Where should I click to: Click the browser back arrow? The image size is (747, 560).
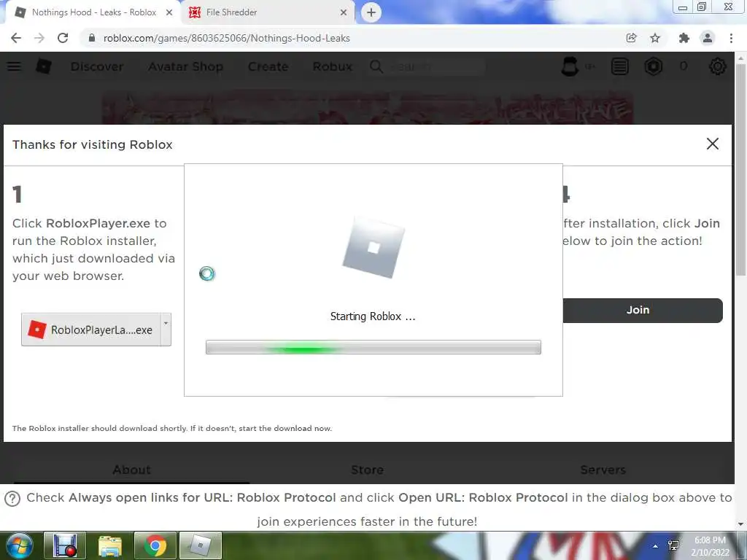tap(16, 38)
